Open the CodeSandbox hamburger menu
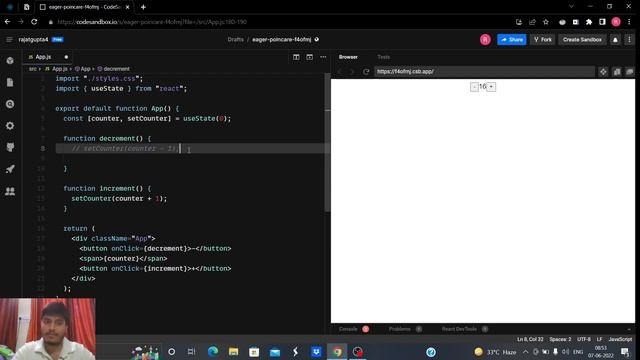640x360 pixels. (x=9, y=40)
